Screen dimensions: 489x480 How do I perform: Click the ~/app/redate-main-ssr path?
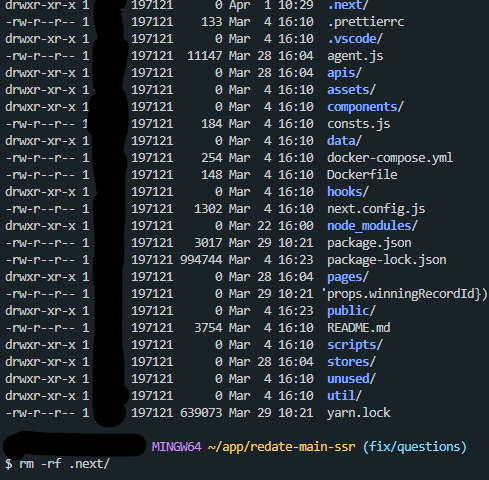click(x=282, y=447)
